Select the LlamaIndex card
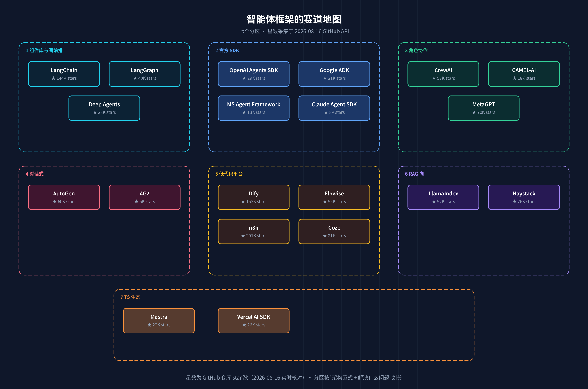This screenshot has height=389, width=588. 443,197
